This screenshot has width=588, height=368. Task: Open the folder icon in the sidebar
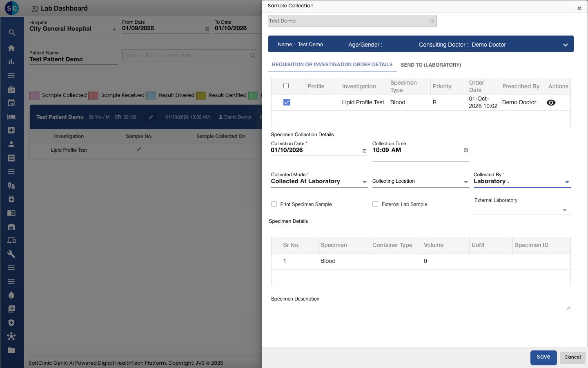pos(11,350)
